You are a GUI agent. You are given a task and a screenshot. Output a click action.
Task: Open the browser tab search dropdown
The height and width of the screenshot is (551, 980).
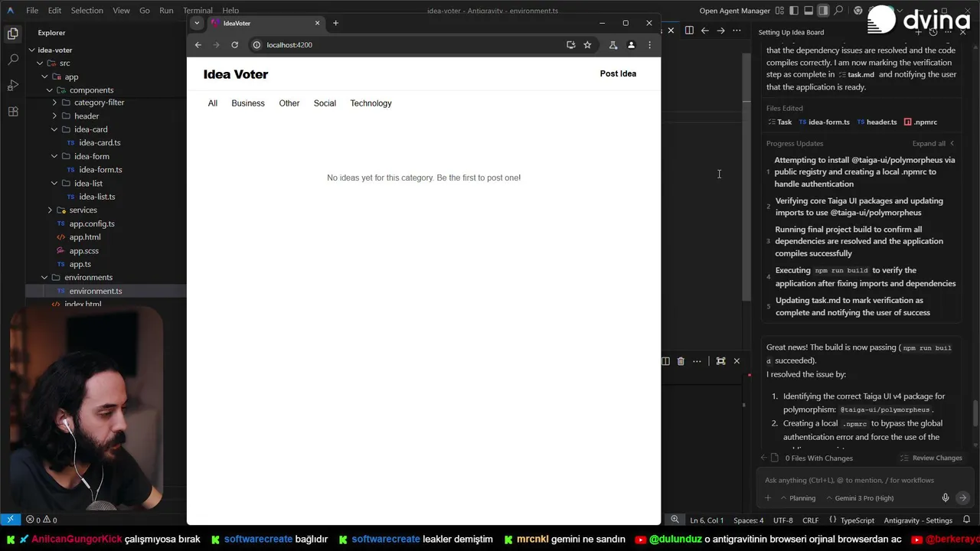point(197,23)
